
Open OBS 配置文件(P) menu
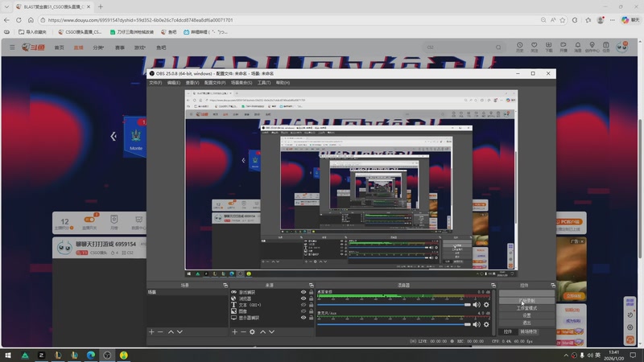215,83
